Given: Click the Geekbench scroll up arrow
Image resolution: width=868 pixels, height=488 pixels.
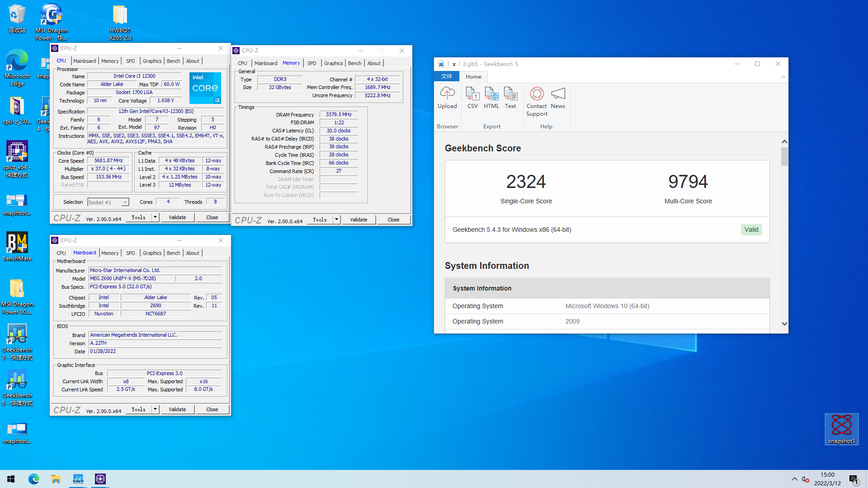Looking at the screenshot, I should (x=784, y=142).
